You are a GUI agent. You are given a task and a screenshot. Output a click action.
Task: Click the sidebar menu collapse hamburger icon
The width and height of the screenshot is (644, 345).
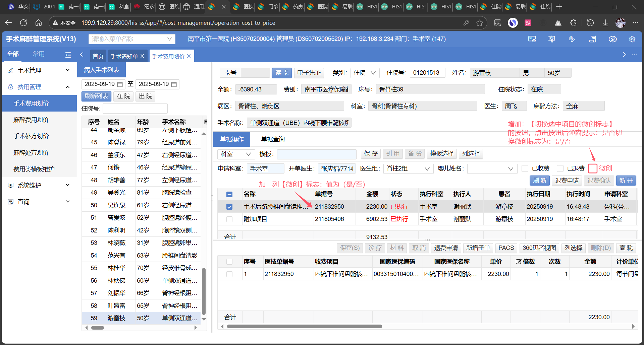click(x=68, y=55)
